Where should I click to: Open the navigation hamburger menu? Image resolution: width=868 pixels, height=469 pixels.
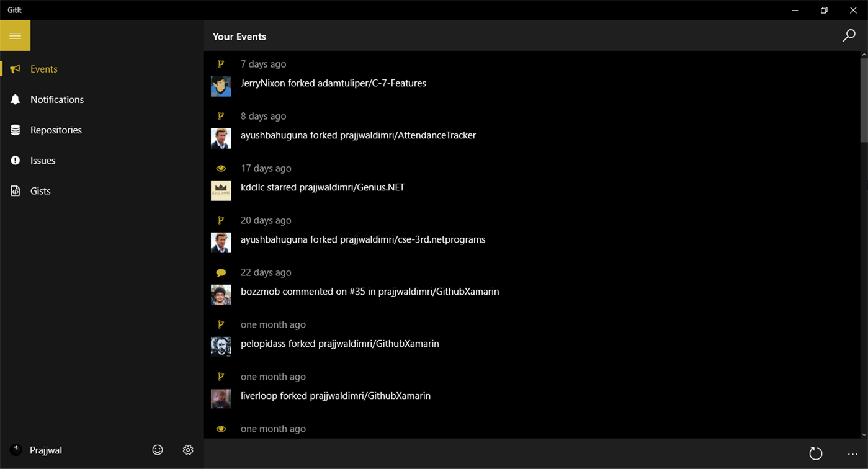(x=15, y=35)
